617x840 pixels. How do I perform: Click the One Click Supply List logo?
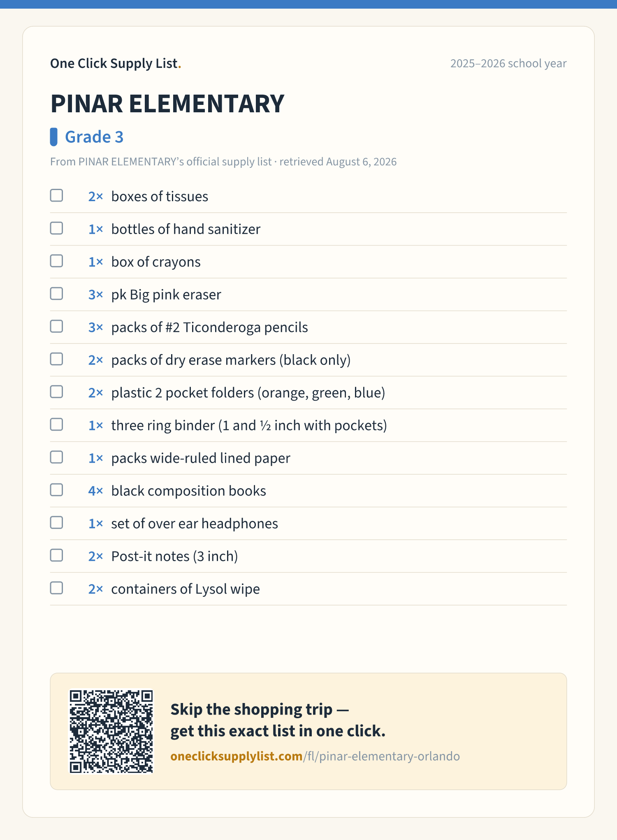coord(116,63)
